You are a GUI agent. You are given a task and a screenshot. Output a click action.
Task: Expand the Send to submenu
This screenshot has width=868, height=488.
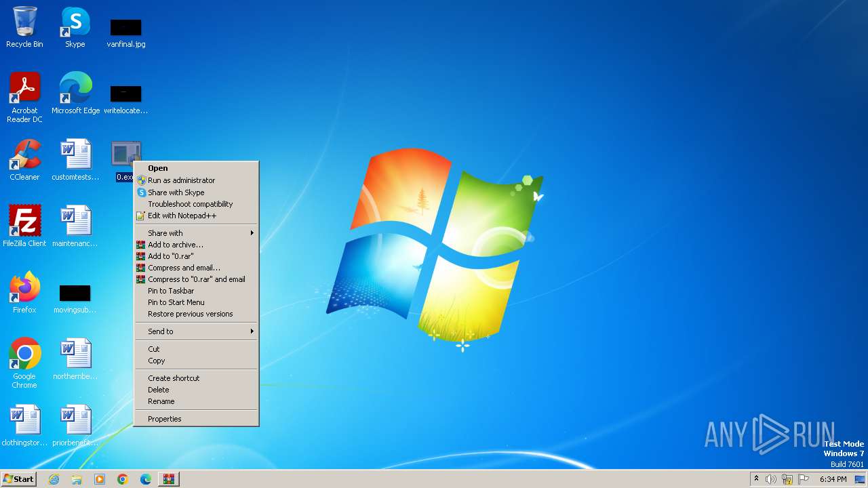point(197,331)
